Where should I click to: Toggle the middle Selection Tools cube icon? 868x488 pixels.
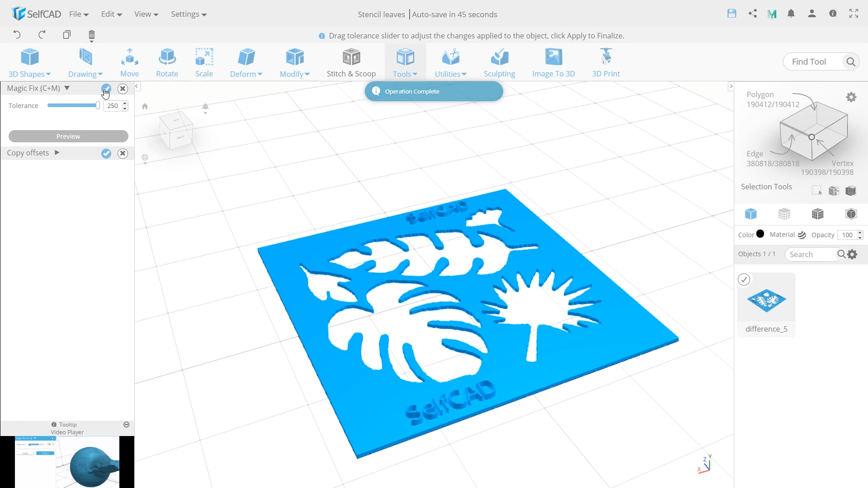coord(834,191)
